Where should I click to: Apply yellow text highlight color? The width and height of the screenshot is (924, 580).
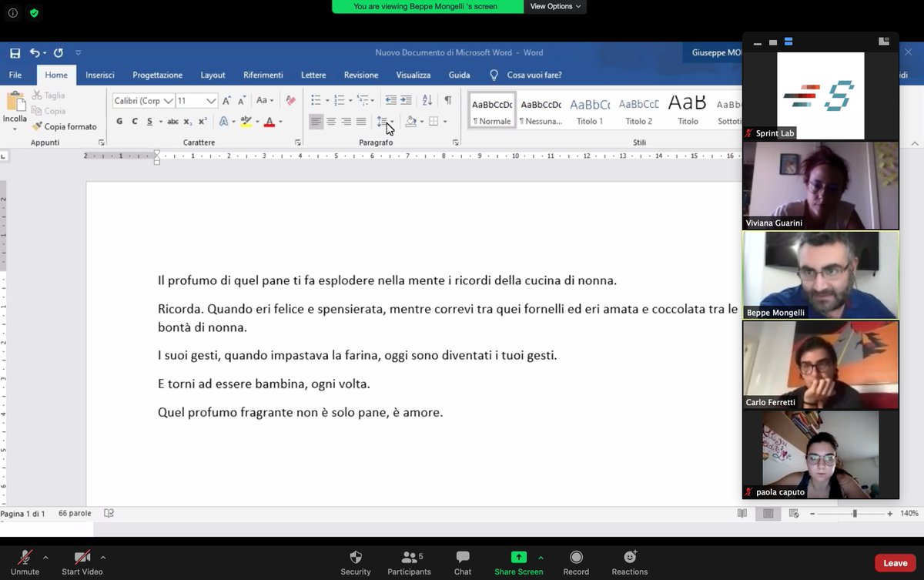point(246,122)
